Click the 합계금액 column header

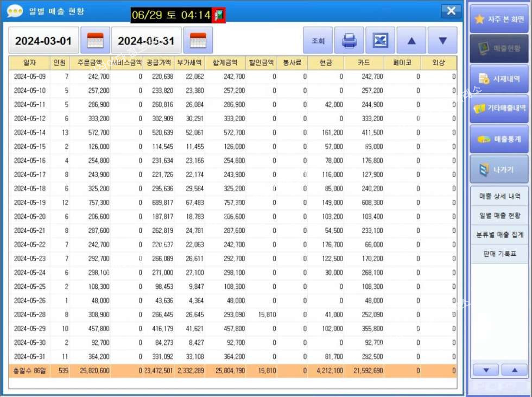coord(225,62)
